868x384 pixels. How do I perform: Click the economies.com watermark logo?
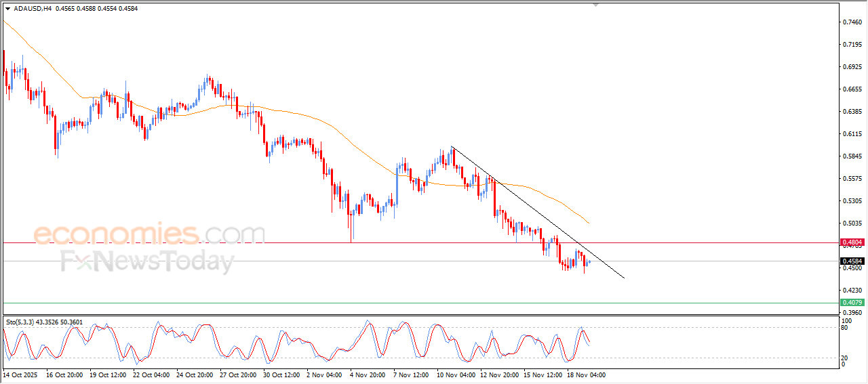click(x=149, y=234)
